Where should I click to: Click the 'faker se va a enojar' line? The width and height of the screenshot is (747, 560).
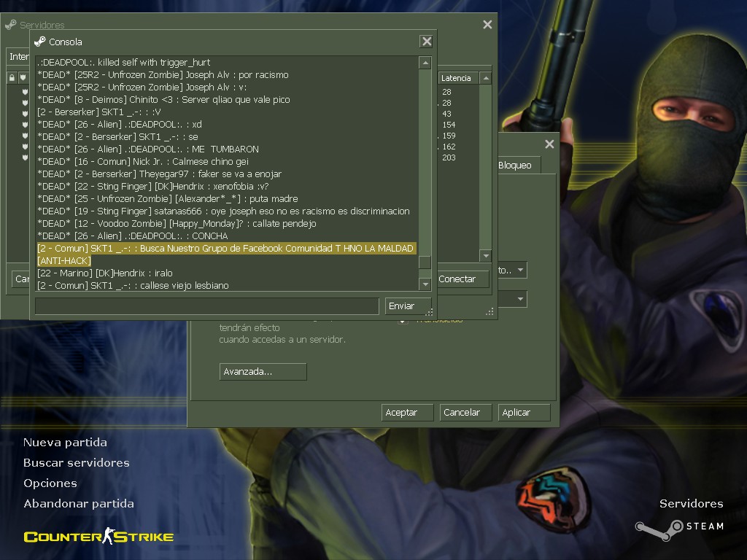tap(159, 174)
